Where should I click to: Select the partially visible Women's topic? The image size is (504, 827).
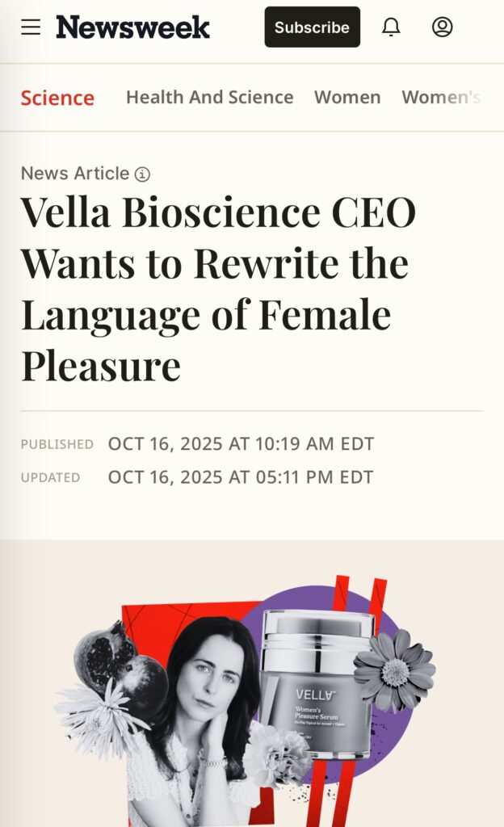(441, 98)
